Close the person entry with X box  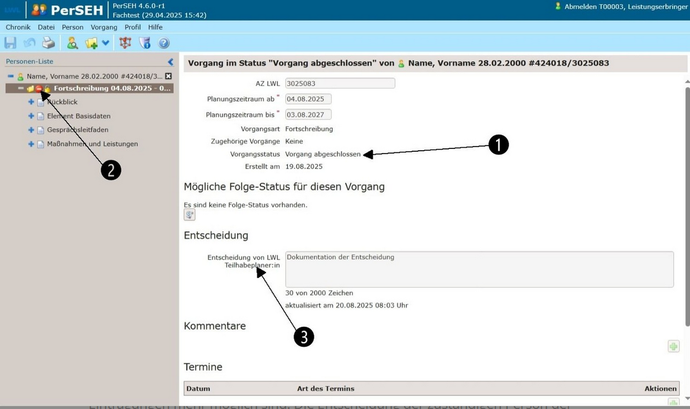pyautogui.click(x=169, y=76)
